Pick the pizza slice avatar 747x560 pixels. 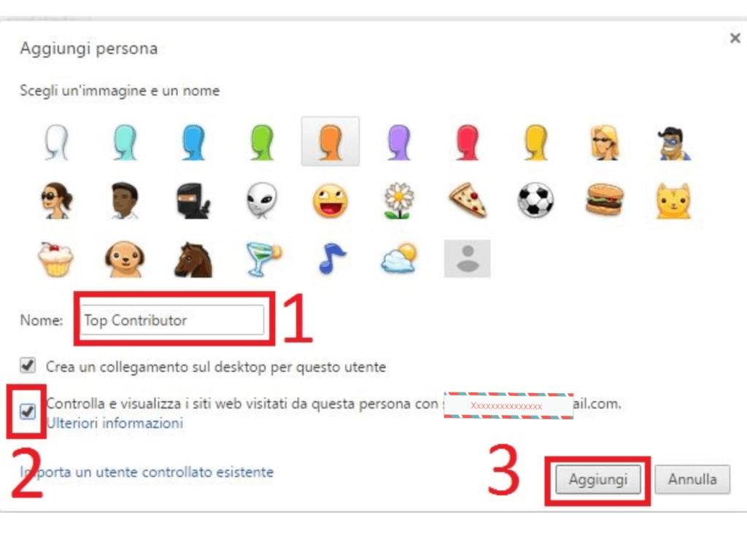click(x=468, y=201)
